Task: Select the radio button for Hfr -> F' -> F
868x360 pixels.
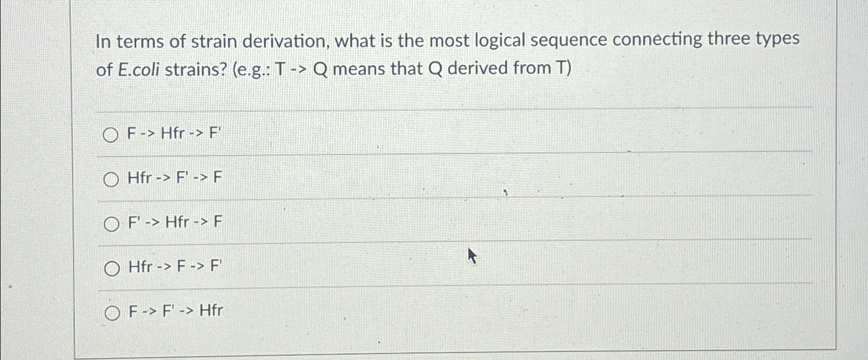Action: (111, 180)
